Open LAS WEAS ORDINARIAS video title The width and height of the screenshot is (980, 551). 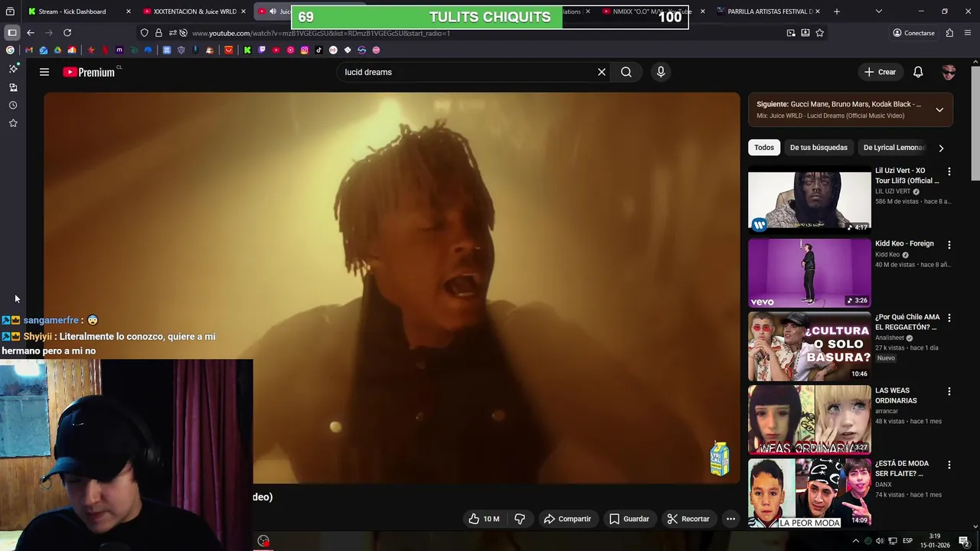point(896,396)
